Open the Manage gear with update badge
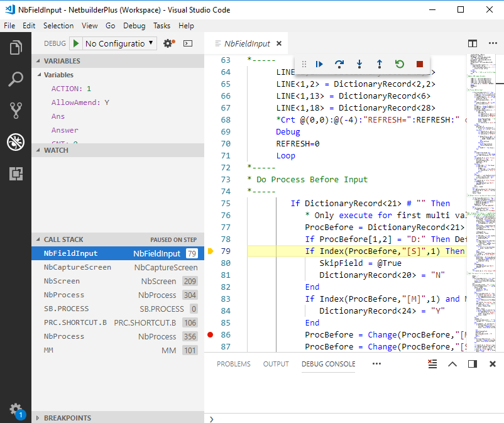The height and width of the screenshot is (423, 504). pyautogui.click(x=16, y=410)
